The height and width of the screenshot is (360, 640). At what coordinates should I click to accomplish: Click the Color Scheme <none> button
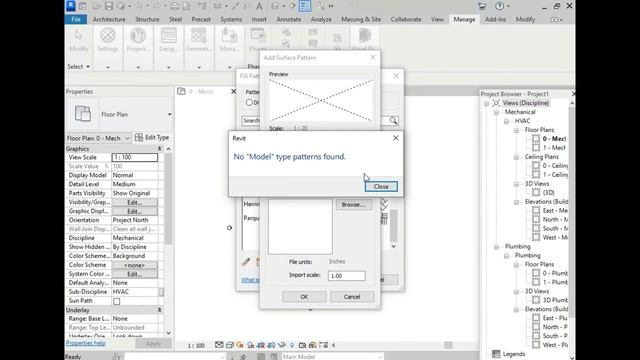pos(135,265)
